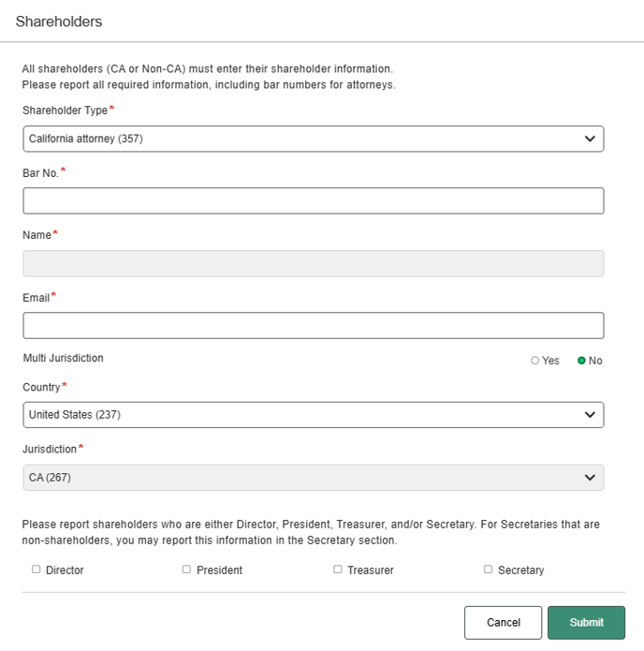644x651 pixels.
Task: Enable the Treasurer checkbox
Action: pos(338,570)
